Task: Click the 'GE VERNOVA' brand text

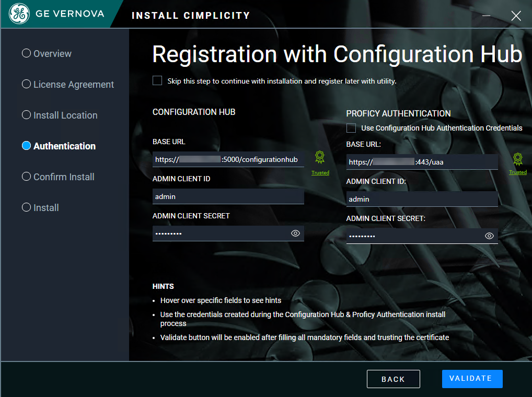Action: [x=70, y=14]
